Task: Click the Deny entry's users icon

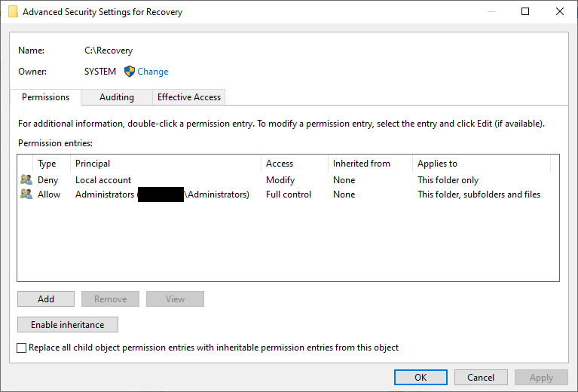Action: 26,180
